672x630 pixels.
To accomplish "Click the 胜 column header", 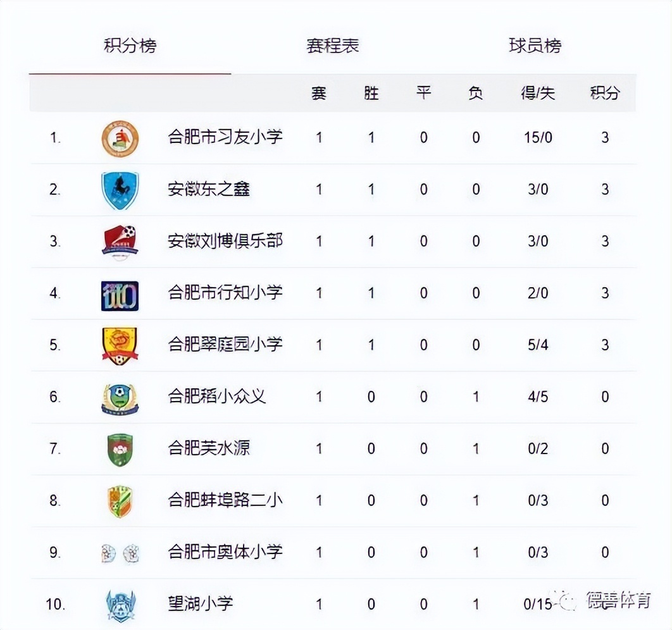I will (x=371, y=93).
